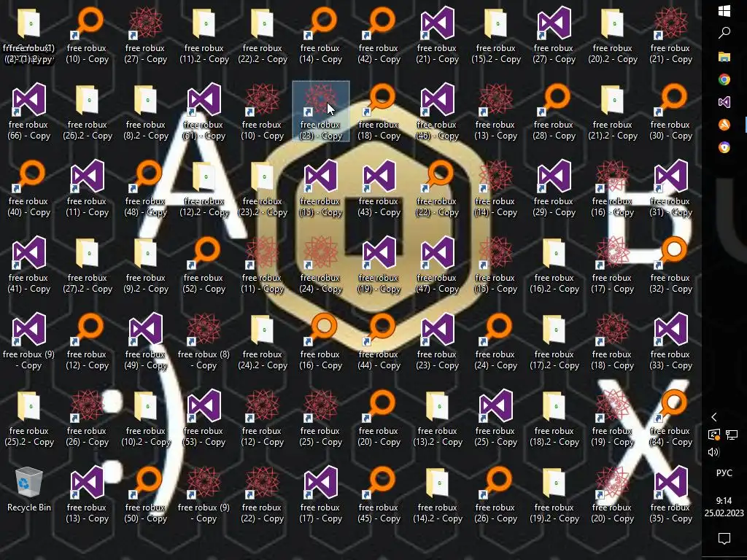Select the 'free robux (32) - Copy' shortcut
This screenshot has height=560, width=747.
coord(671,265)
